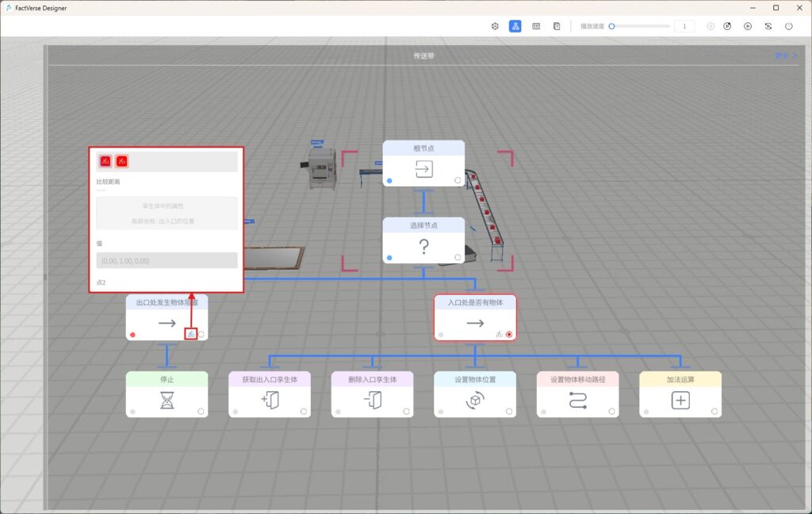Click the cube icon on 设置物体位置 node
Image resolution: width=812 pixels, height=514 pixels.
[475, 401]
